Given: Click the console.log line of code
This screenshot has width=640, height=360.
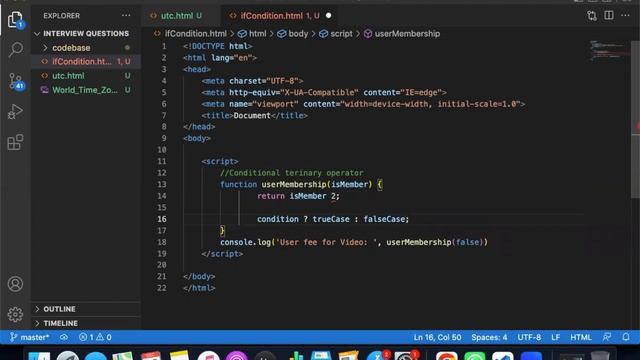Looking at the screenshot, I should pyautogui.click(x=353, y=242).
